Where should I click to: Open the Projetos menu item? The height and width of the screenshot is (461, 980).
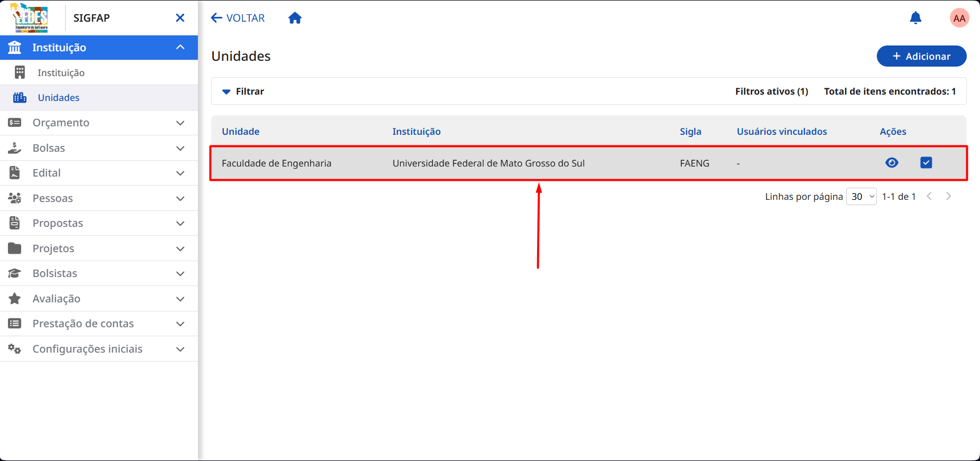pos(99,248)
